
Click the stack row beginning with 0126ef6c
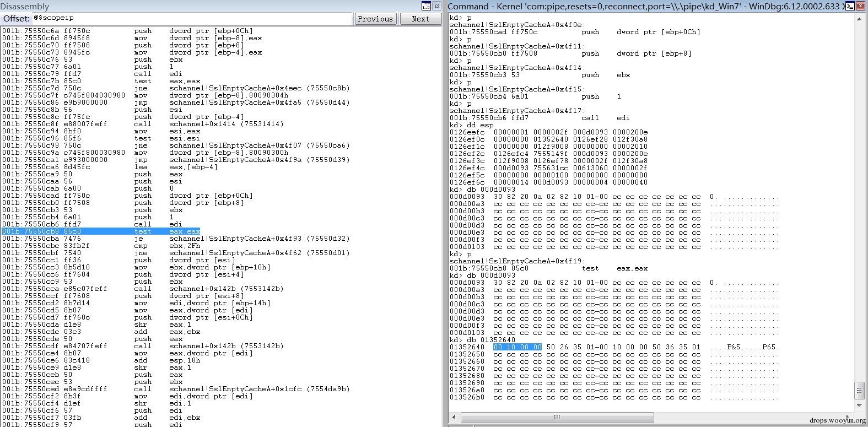coord(548,182)
